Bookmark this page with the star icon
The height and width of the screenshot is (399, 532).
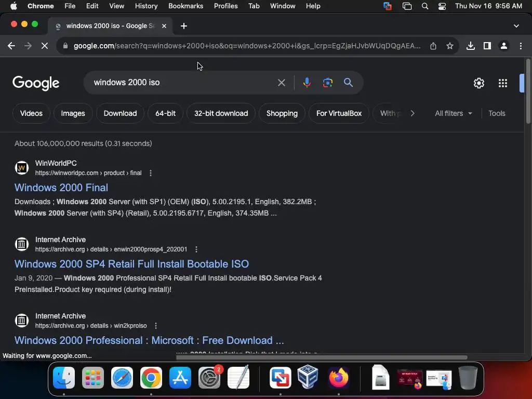[450, 46]
